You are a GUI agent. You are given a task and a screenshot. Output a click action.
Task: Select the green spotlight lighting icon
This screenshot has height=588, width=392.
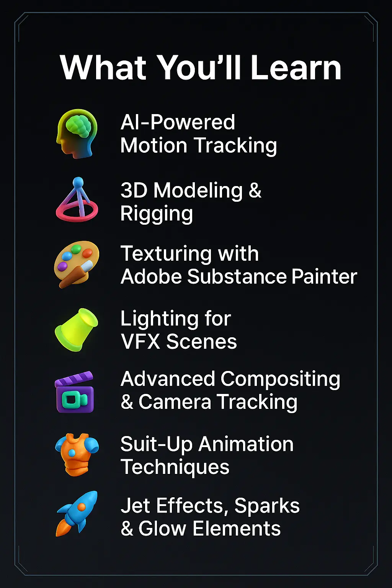(76, 329)
